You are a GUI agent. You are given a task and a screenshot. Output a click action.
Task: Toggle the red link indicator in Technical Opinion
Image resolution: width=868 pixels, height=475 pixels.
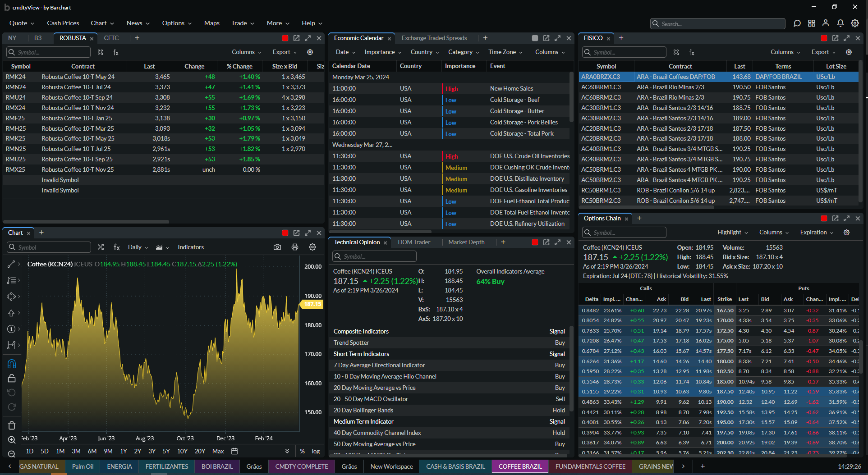(535, 242)
